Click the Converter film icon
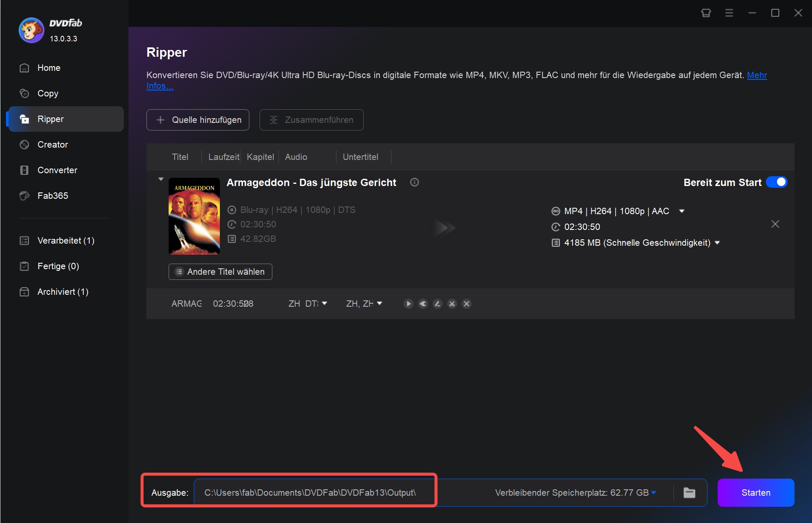812x523 pixels. (x=24, y=170)
